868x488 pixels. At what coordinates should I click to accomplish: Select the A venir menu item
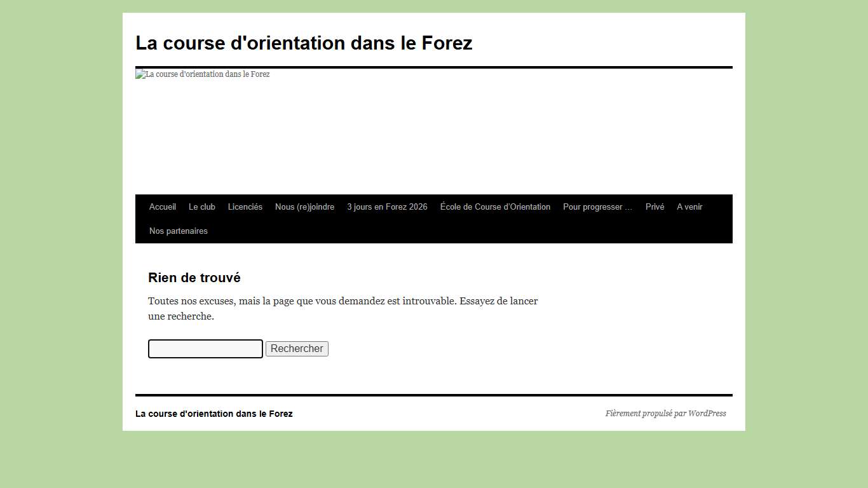tap(689, 207)
